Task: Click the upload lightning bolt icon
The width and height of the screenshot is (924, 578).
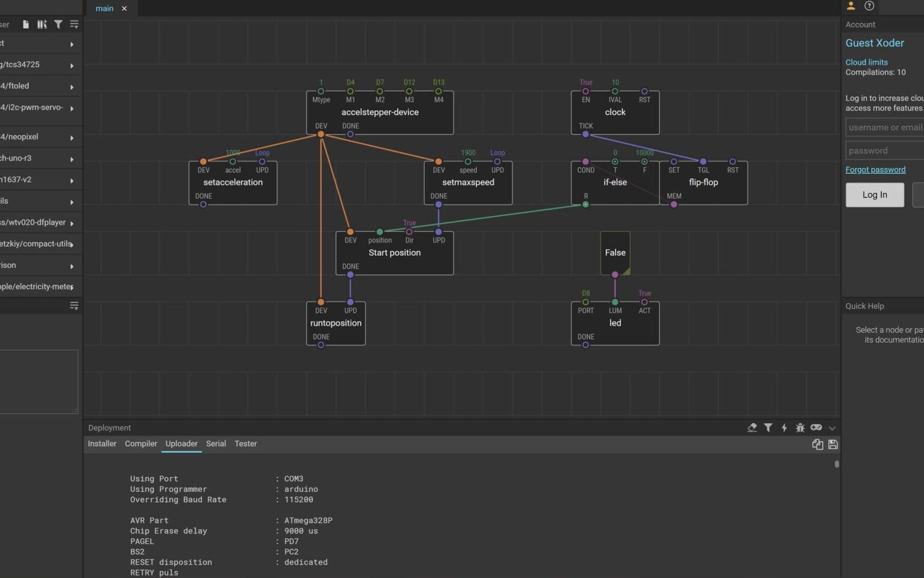Action: pyautogui.click(x=784, y=427)
